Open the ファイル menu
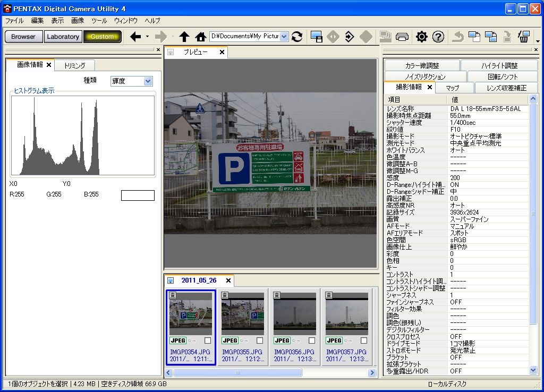 (x=14, y=21)
